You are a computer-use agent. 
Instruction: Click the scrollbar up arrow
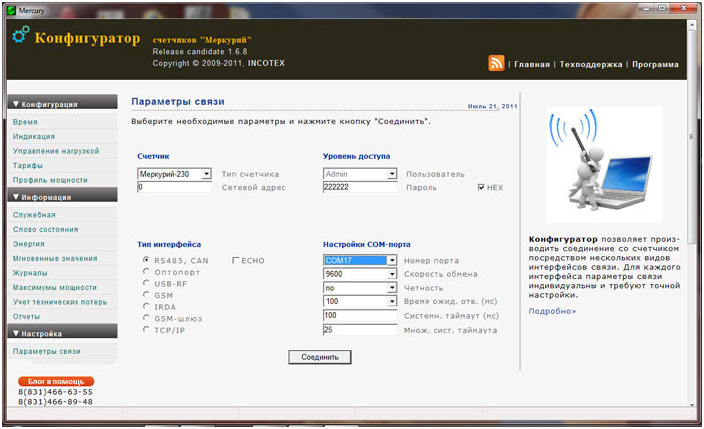click(x=691, y=26)
